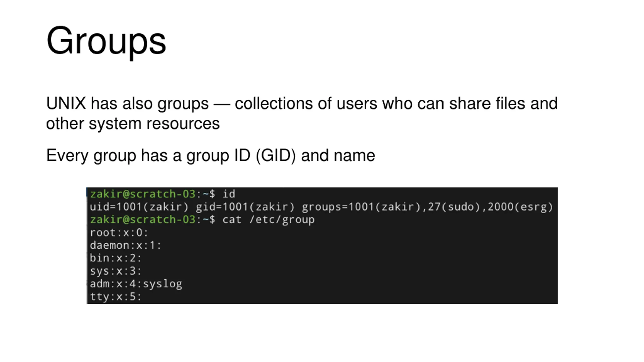Click the terminal screenshot image

[322, 246]
